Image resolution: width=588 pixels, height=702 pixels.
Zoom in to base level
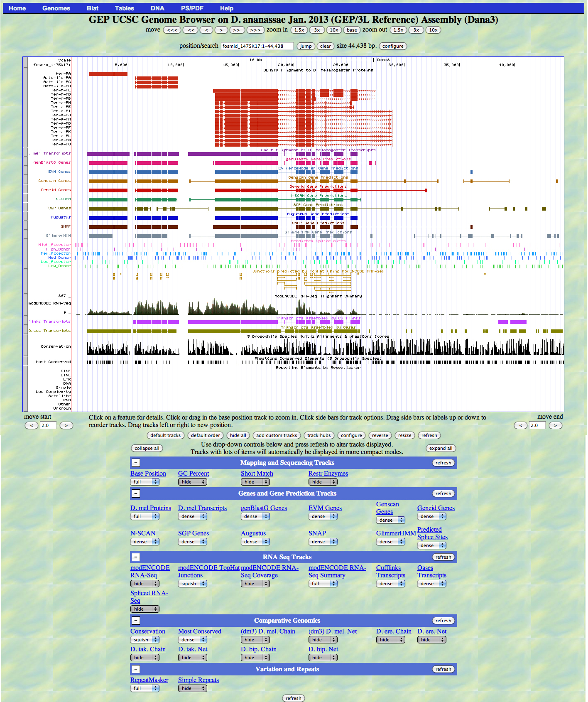(x=352, y=30)
